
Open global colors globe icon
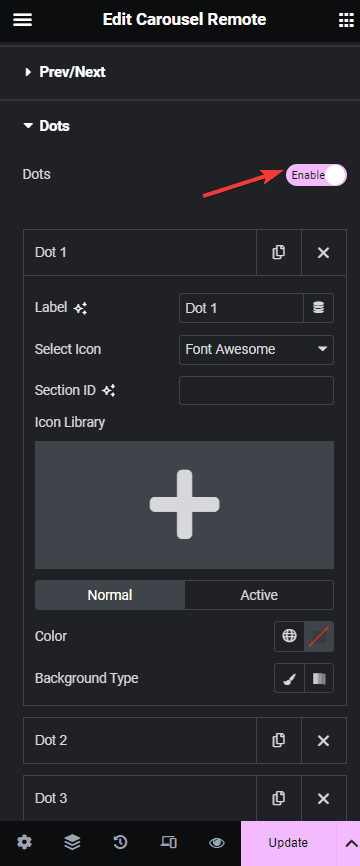click(x=289, y=636)
